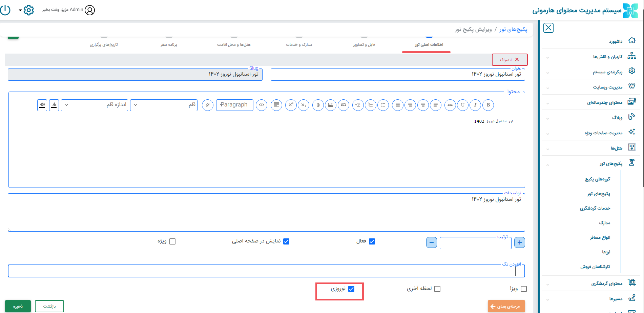Enable the ویژه checkbox

click(172, 241)
